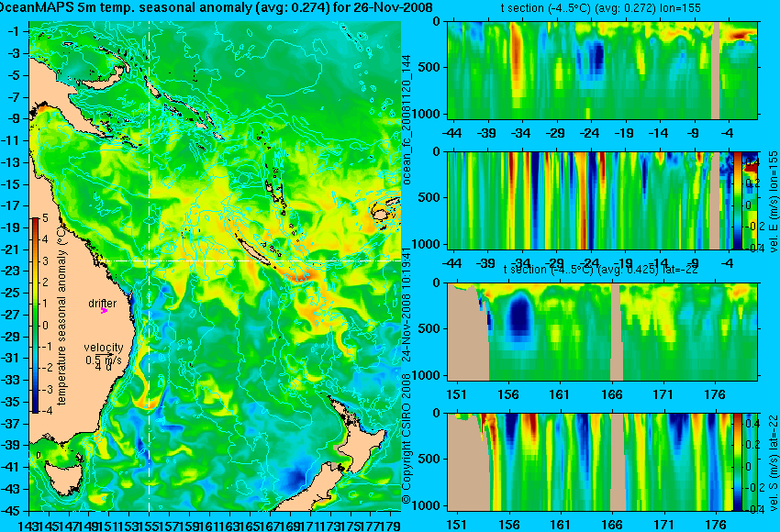This screenshot has width=780, height=532.
Task: Click depth tick "1000" in the vel. S section
Action: pos(427,506)
